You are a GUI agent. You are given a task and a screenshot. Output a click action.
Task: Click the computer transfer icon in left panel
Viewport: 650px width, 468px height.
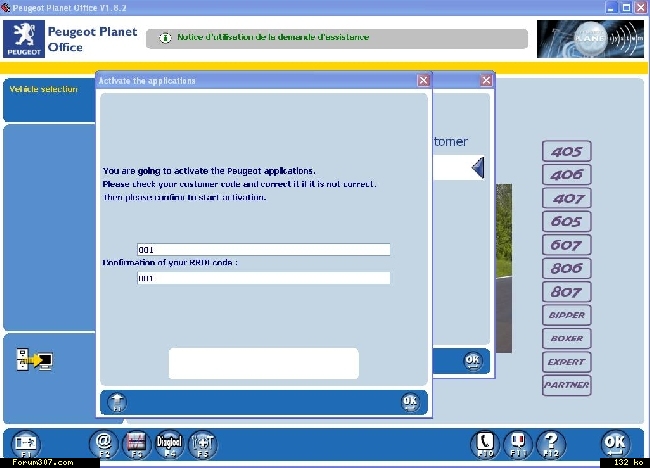click(35, 359)
